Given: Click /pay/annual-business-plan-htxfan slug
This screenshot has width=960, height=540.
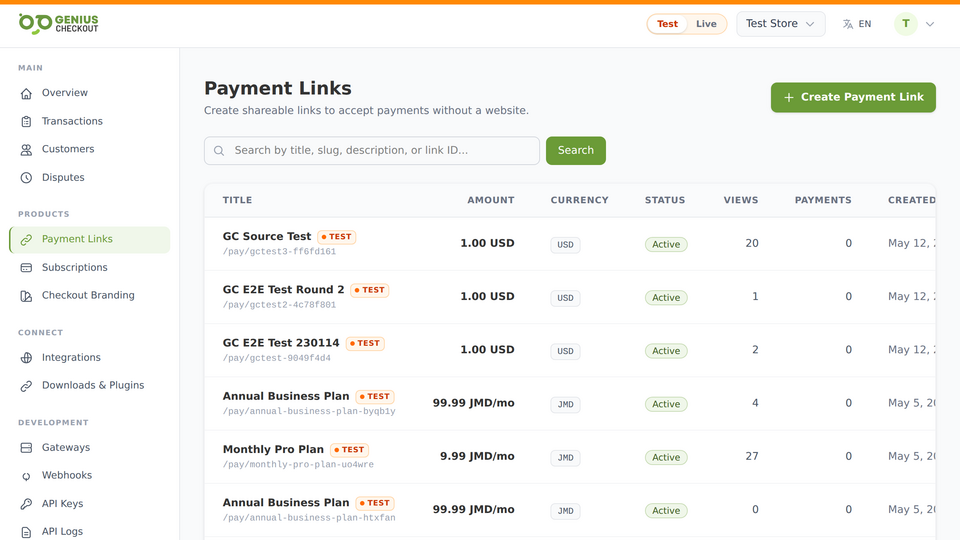Looking at the screenshot, I should [x=309, y=518].
